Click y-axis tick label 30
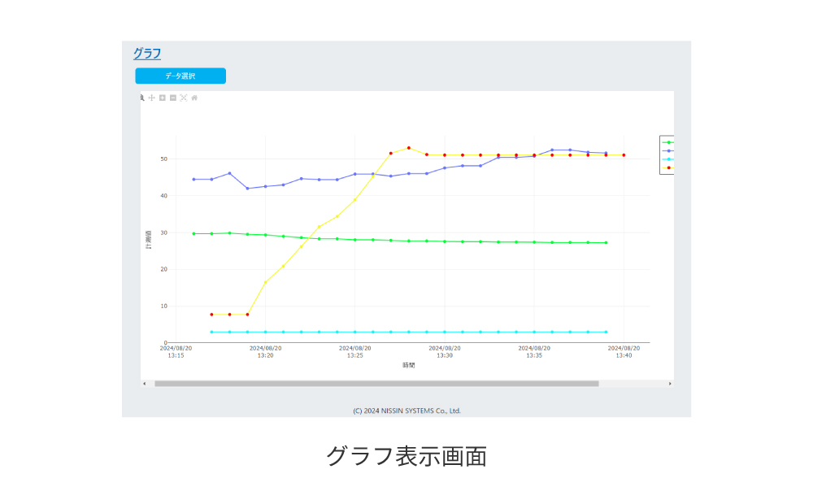 [164, 232]
